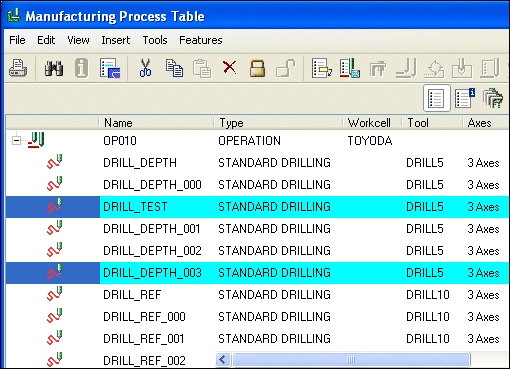The image size is (510, 369).
Task: Open the table column settings icon
Action: (110, 68)
